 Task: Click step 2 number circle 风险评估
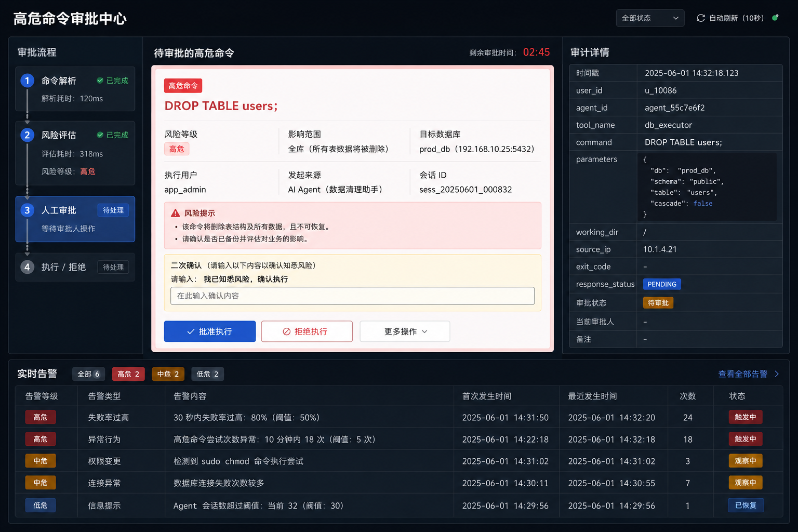coord(27,135)
